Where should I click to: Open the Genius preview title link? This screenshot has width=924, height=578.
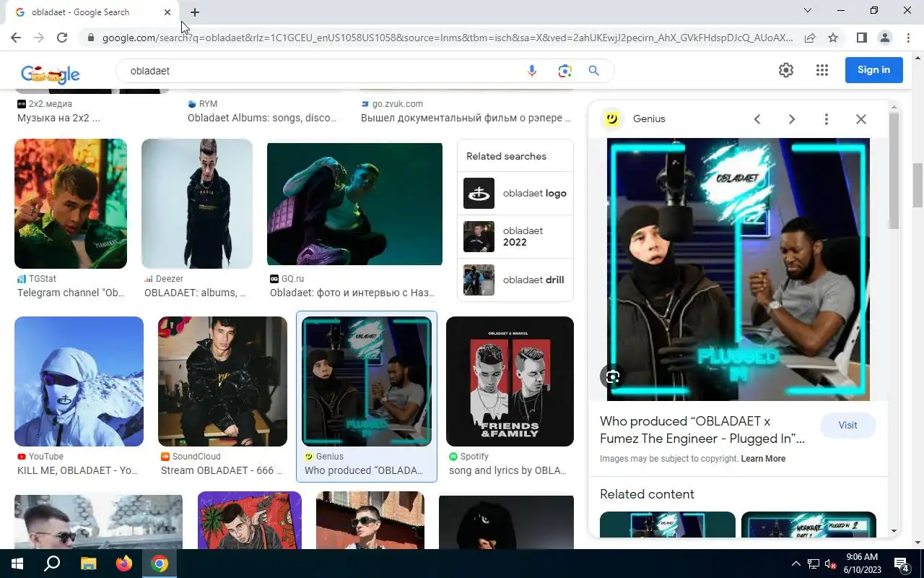(x=702, y=430)
